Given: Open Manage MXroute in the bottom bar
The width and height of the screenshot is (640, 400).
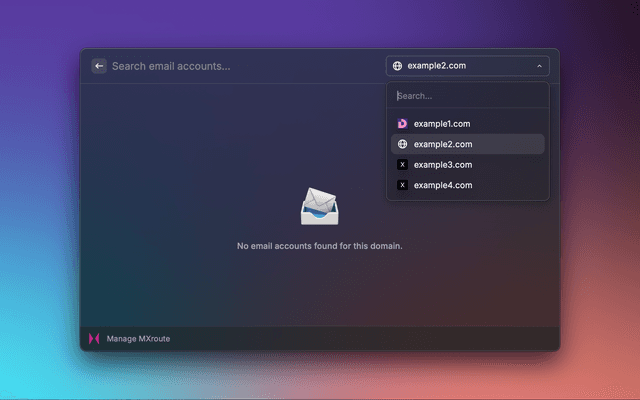Looking at the screenshot, I should click(138, 339).
